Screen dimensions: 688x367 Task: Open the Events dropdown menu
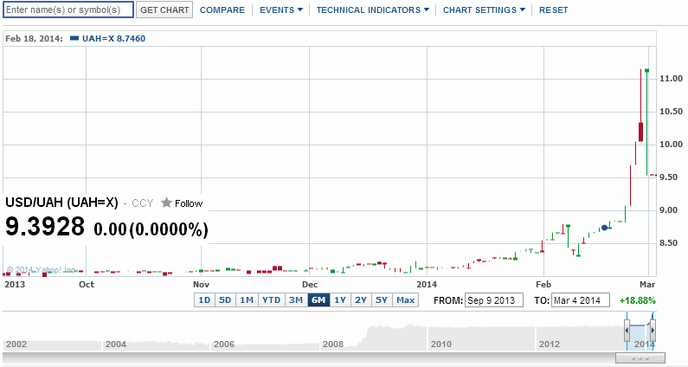(x=281, y=10)
